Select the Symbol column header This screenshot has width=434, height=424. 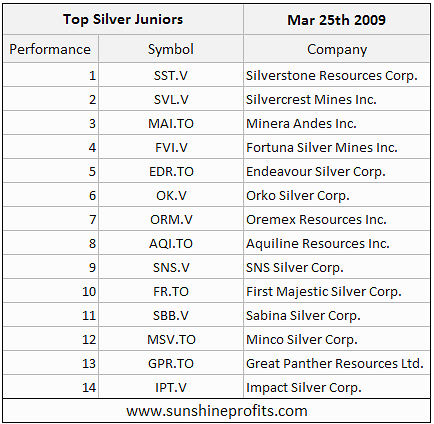171,49
